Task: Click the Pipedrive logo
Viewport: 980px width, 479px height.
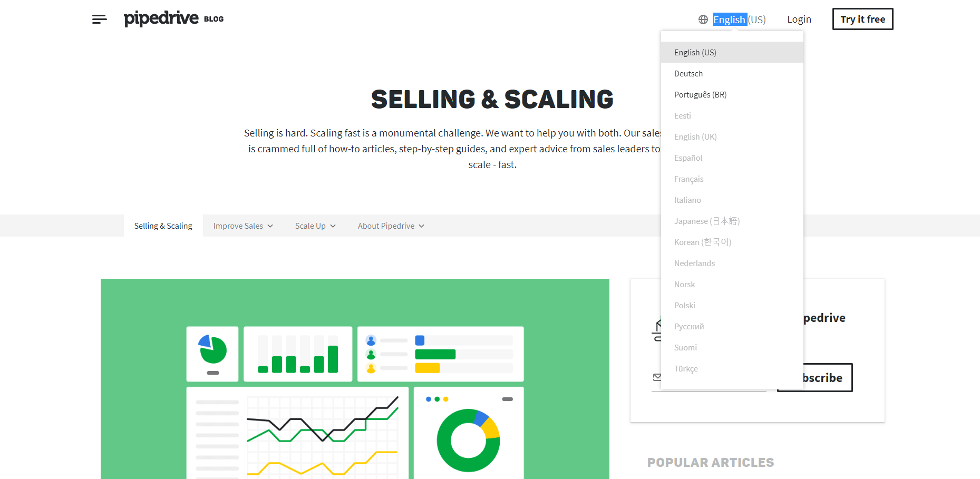Action: click(161, 18)
